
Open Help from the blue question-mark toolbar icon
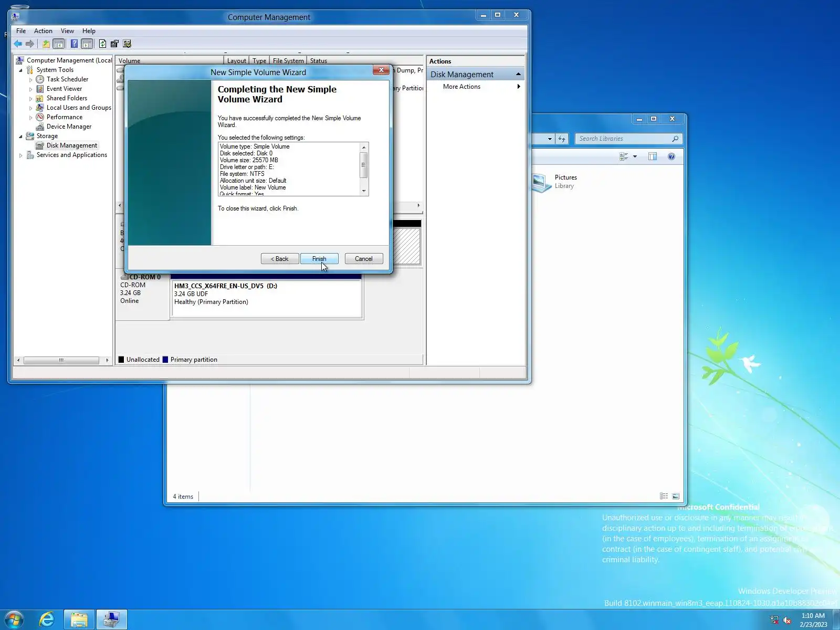tap(75, 44)
